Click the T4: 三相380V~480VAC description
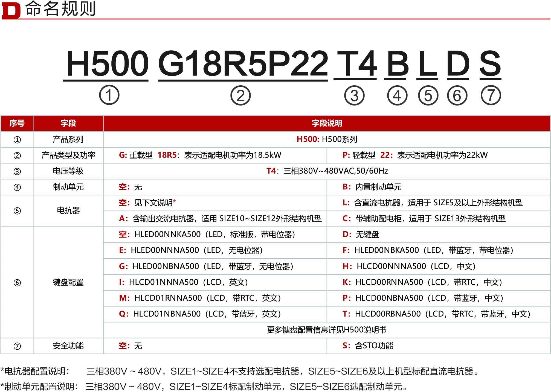Image resolution: width=551 pixels, height=392 pixels. [x=327, y=171]
